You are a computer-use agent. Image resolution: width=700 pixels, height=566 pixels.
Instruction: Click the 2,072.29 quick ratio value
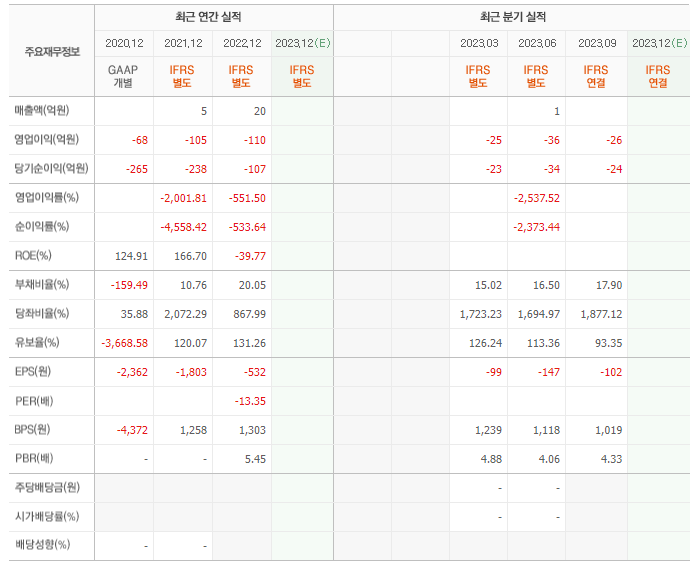tap(186, 314)
